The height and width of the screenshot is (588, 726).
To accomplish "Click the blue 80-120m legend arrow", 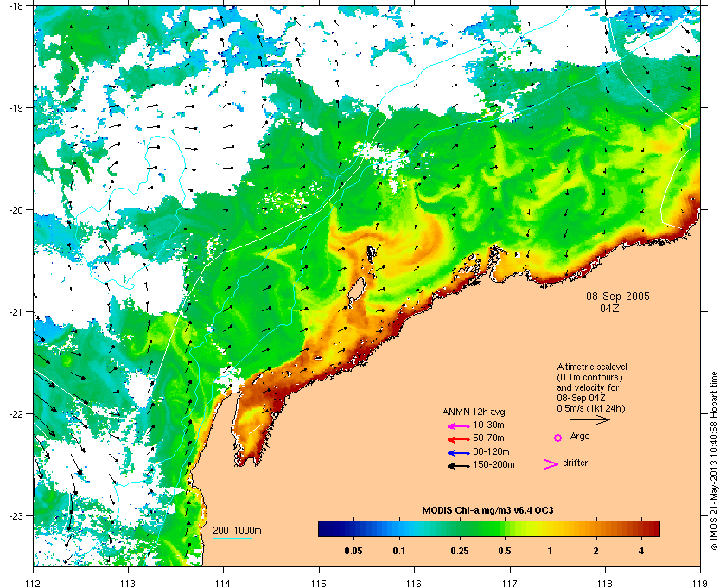I will coord(458,453).
